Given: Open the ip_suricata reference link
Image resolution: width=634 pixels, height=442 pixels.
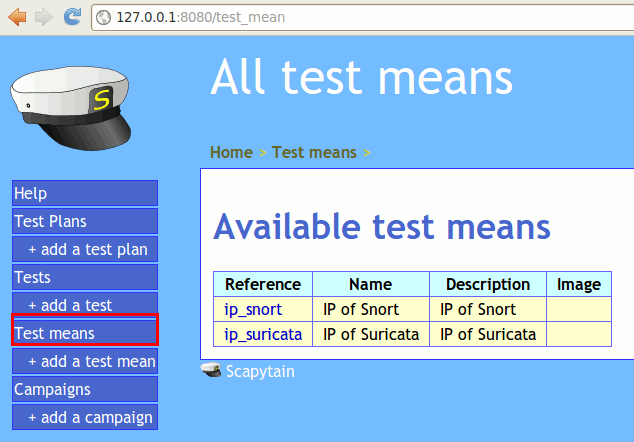Looking at the screenshot, I should tap(262, 334).
